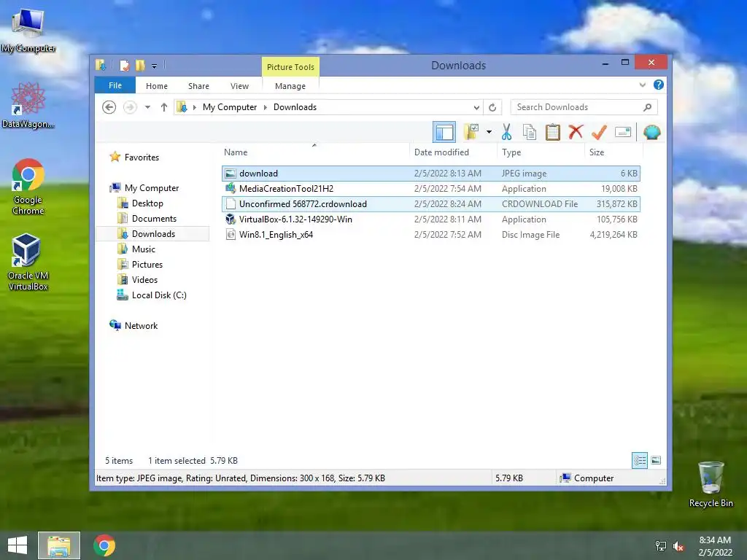Click the New Folder quick access icon

click(140, 65)
